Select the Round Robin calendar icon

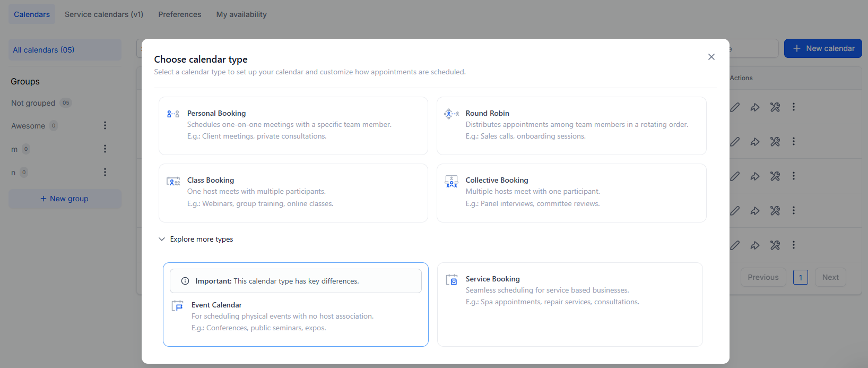pyautogui.click(x=452, y=114)
